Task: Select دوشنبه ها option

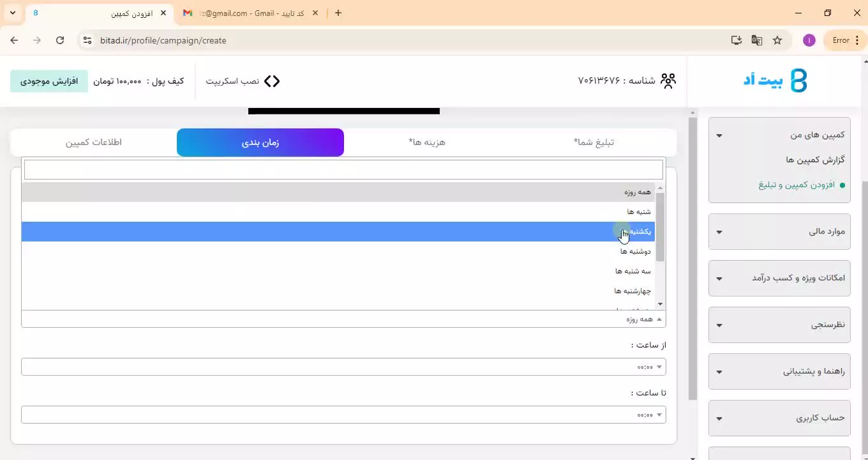Action: coord(338,251)
